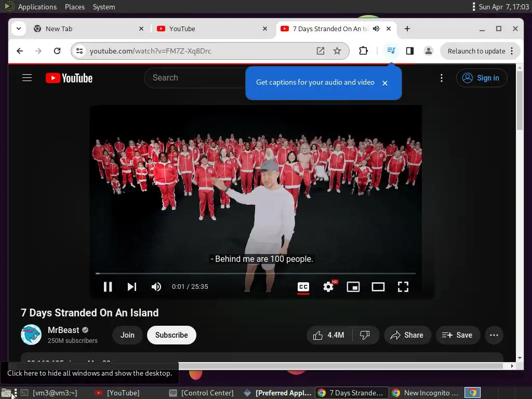The image size is (532, 399).
Task: Toggle closed captions CC button
Action: point(303,287)
